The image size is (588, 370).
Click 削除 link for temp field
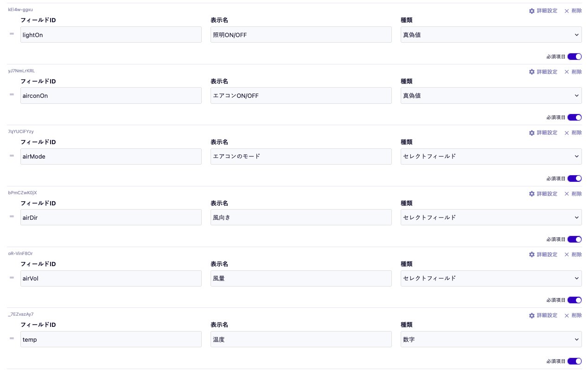tap(576, 315)
